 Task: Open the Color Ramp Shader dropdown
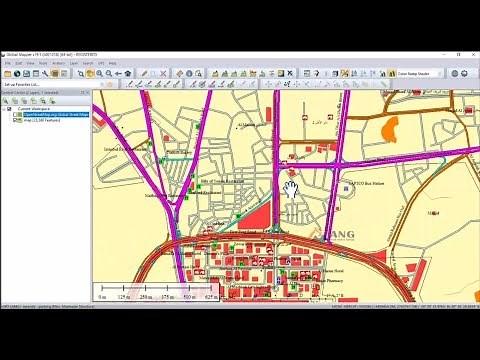pos(420,74)
